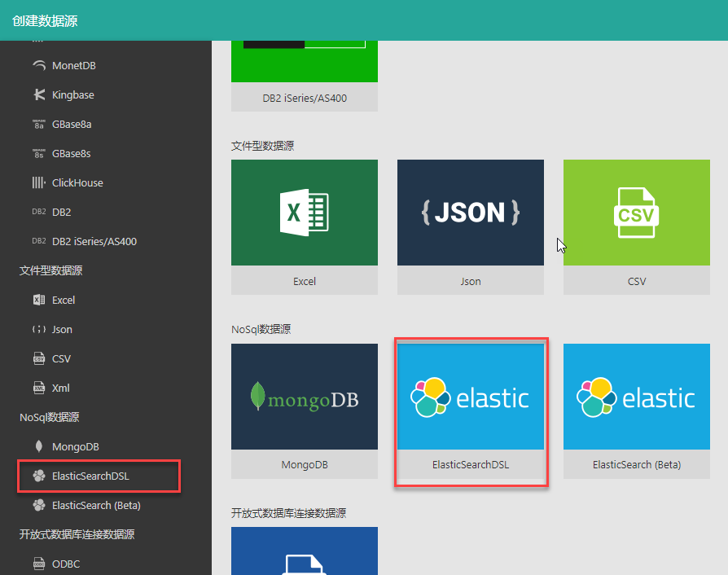
Task: Select the Kingbase icon in the sidebar
Action: tap(39, 94)
